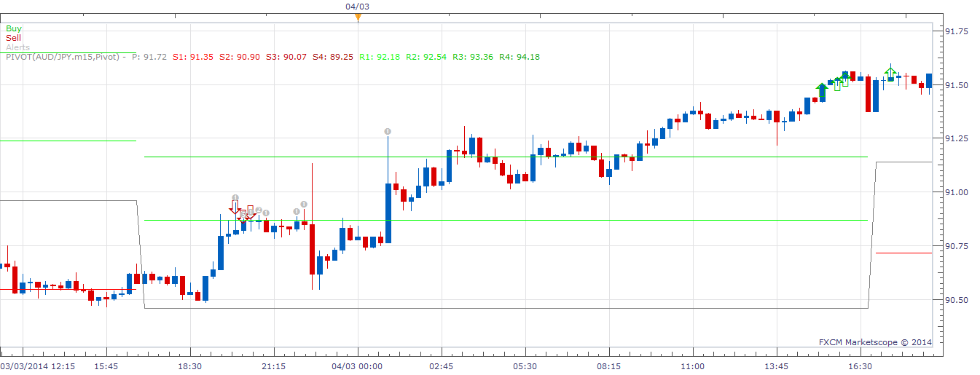Click the 21:15 time axis label
The width and height of the screenshot is (980, 375).
[x=273, y=366]
